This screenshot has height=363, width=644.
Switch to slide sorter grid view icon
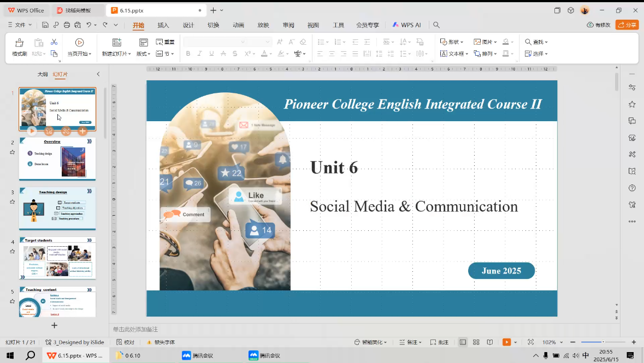coord(476,342)
